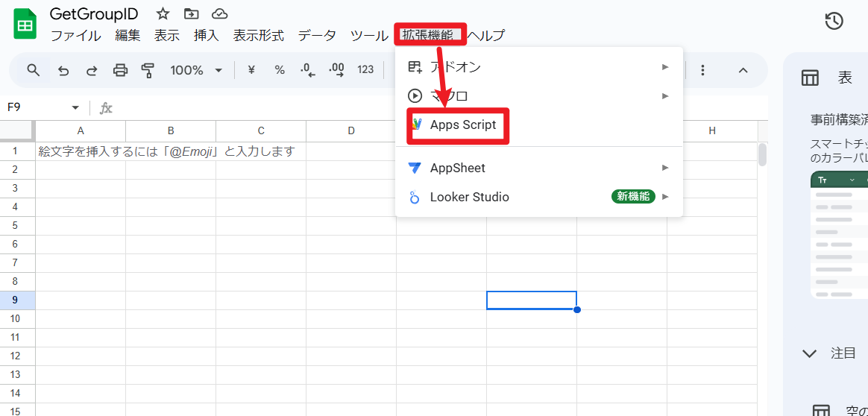The width and height of the screenshot is (868, 416).
Task: Select column B header
Action: click(171, 131)
